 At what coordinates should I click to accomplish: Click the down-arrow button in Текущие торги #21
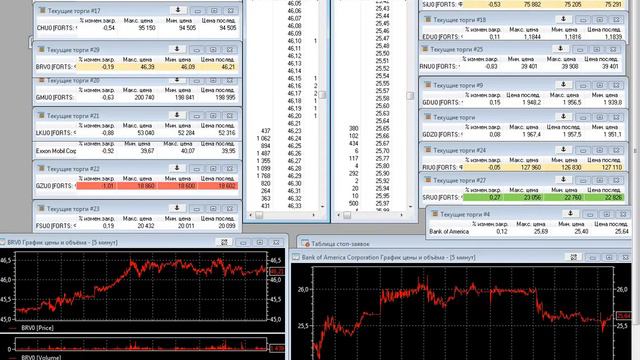click(177, 116)
